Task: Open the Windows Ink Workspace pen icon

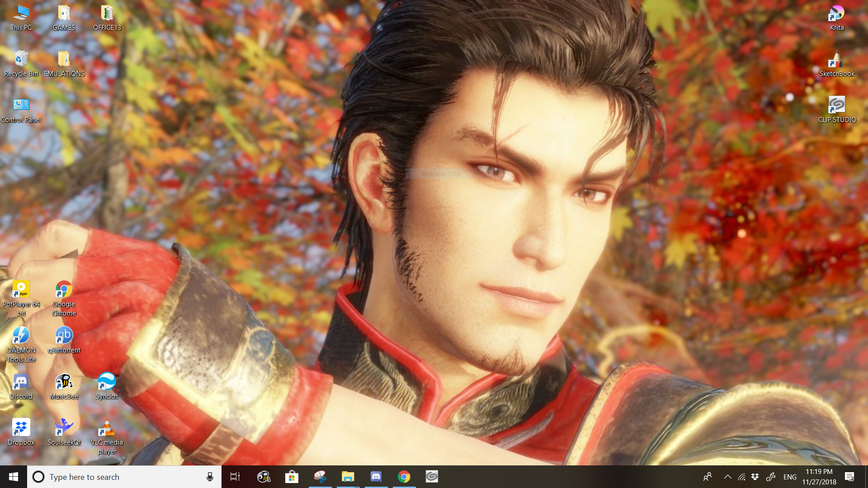Action: (771, 477)
